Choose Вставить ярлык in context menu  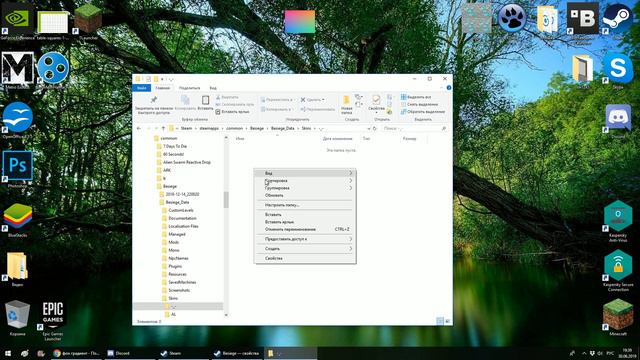click(x=305, y=222)
